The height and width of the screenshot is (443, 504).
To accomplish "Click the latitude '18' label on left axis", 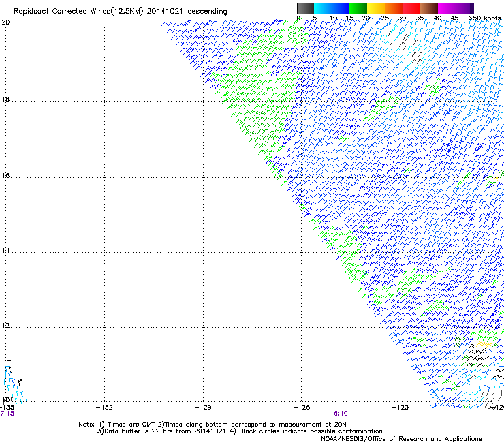I will (x=5, y=99).
